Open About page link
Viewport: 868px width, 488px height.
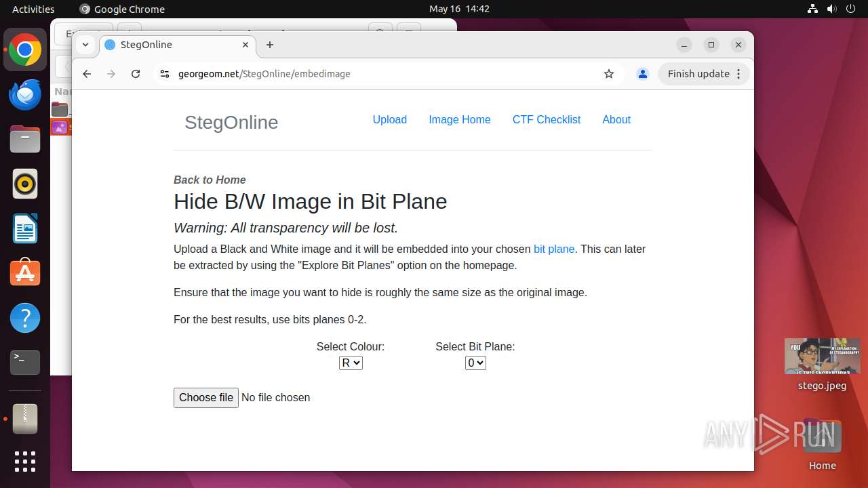click(616, 119)
